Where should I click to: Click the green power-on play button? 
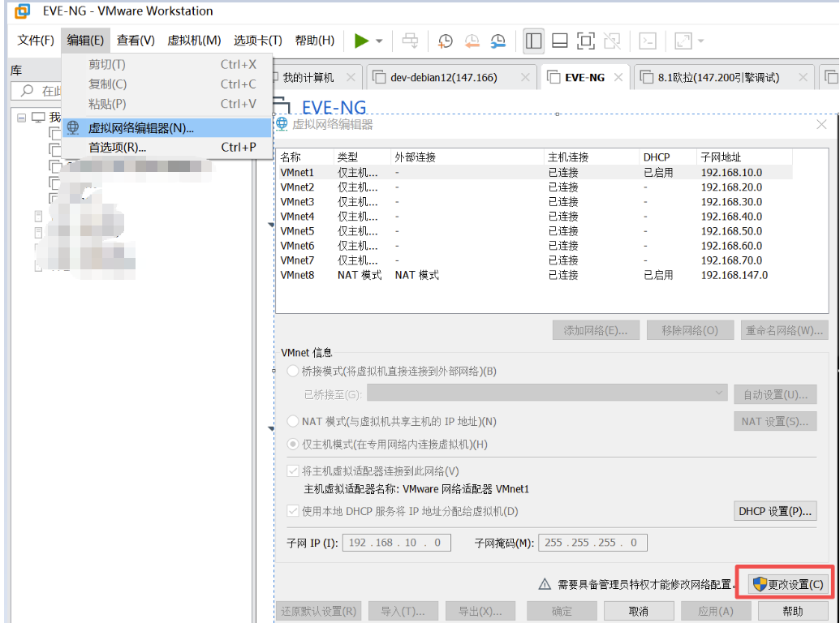pos(362,41)
